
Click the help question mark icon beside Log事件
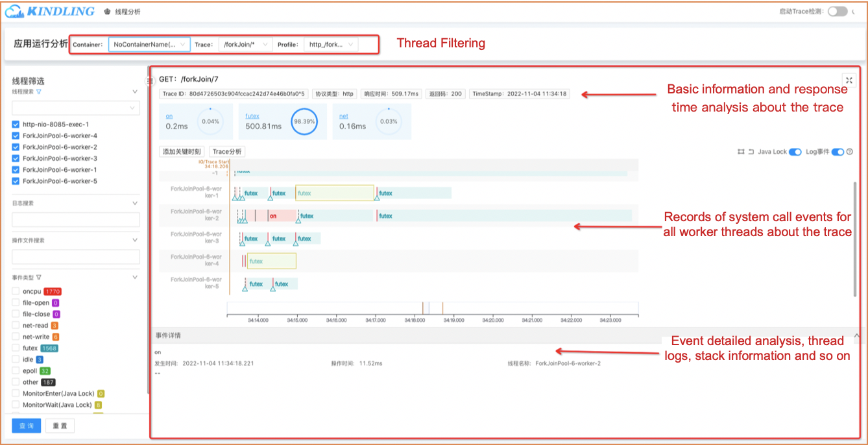[x=850, y=152]
